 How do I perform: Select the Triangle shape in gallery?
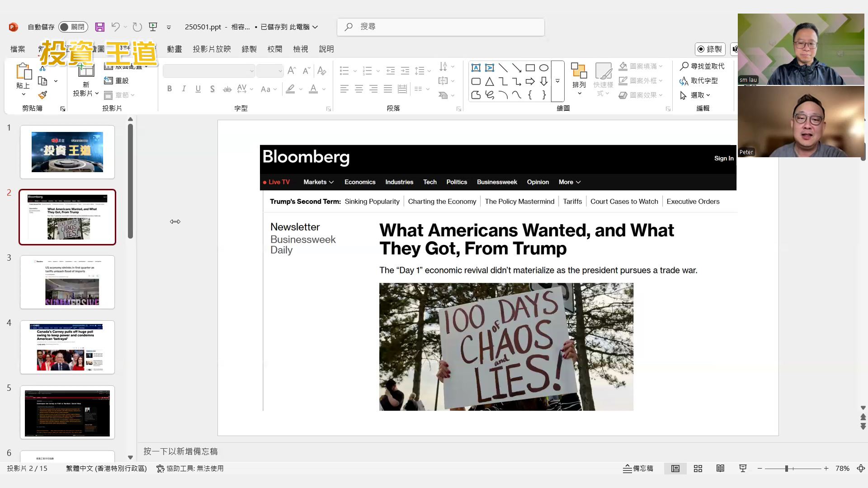(x=490, y=81)
